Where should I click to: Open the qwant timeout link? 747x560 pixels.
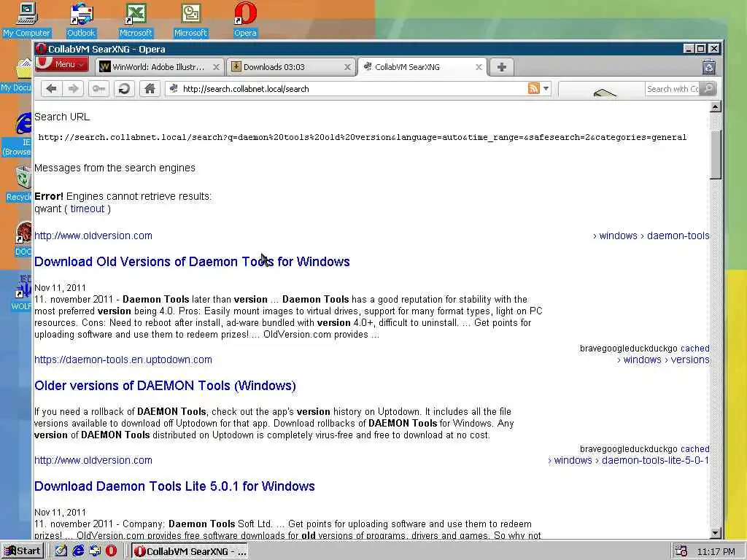tap(88, 209)
